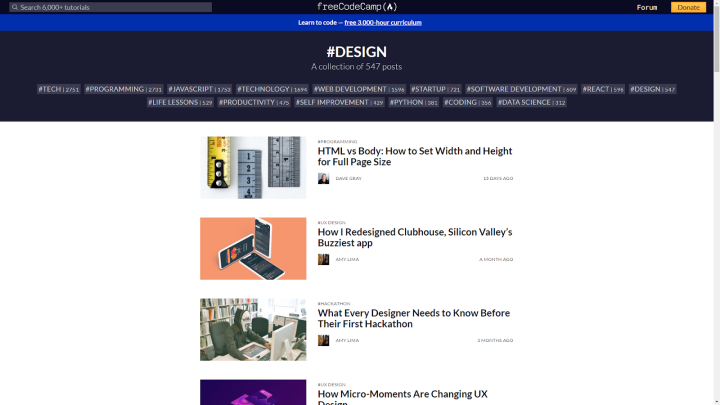Go to the #DATA SCIENCE tag
Image resolution: width=720 pixels, height=405 pixels.
pos(531,102)
